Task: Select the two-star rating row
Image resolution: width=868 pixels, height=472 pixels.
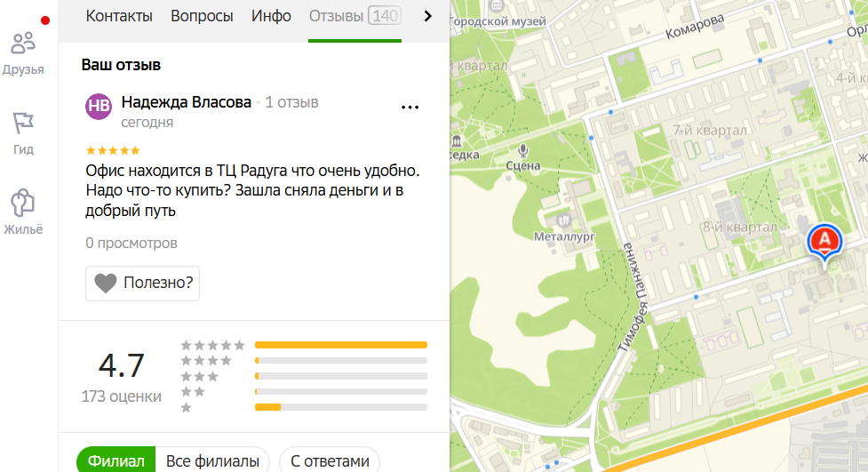Action: click(304, 392)
